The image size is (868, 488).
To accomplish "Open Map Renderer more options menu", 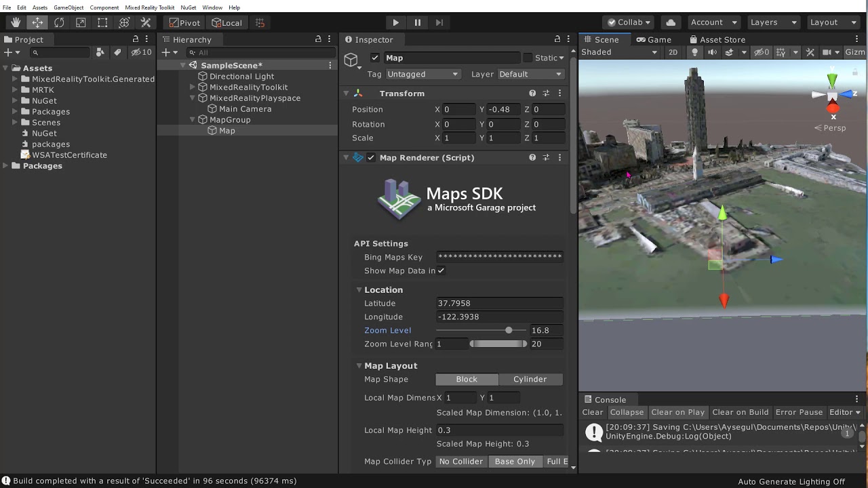I will click(x=559, y=157).
